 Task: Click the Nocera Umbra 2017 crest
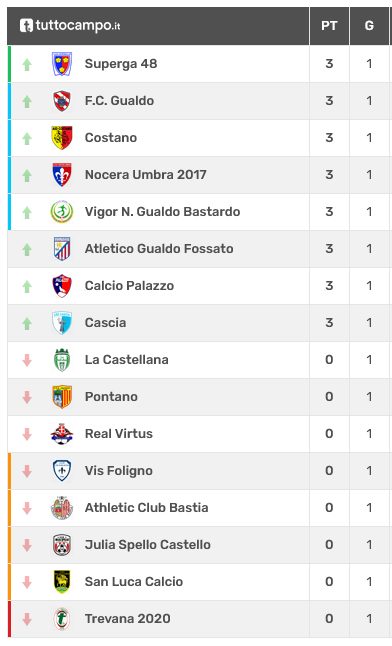62,175
